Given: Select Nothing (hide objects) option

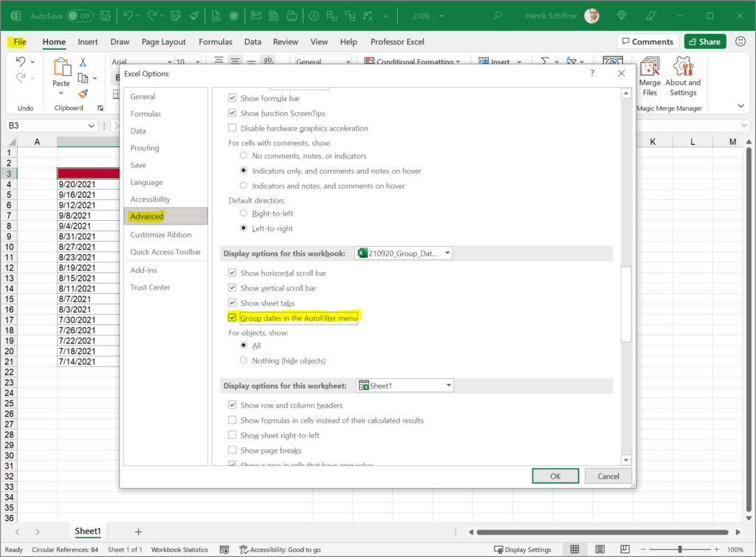Looking at the screenshot, I should click(244, 360).
